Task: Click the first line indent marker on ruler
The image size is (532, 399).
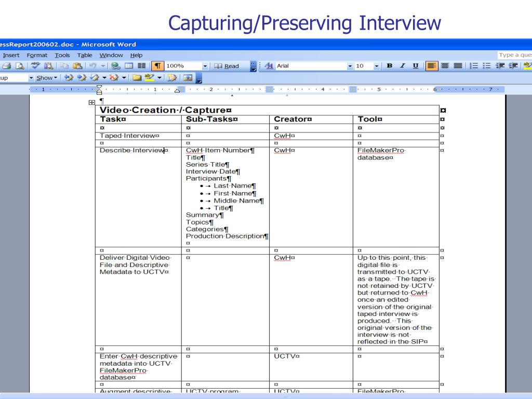Action: coord(99,87)
